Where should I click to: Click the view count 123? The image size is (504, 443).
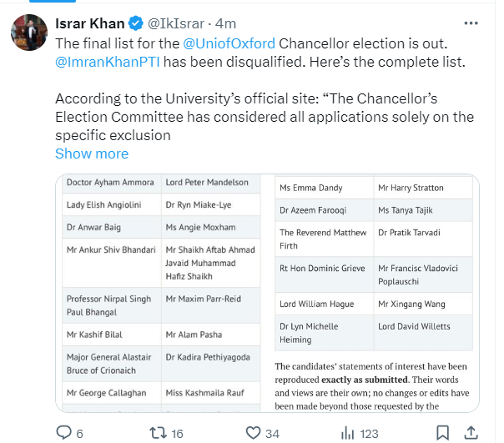click(370, 432)
